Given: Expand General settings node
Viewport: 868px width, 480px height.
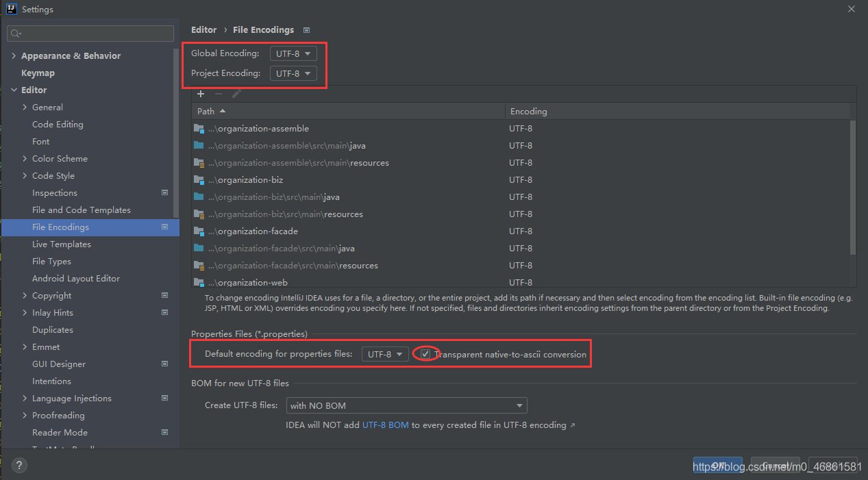Looking at the screenshot, I should pyautogui.click(x=25, y=108).
